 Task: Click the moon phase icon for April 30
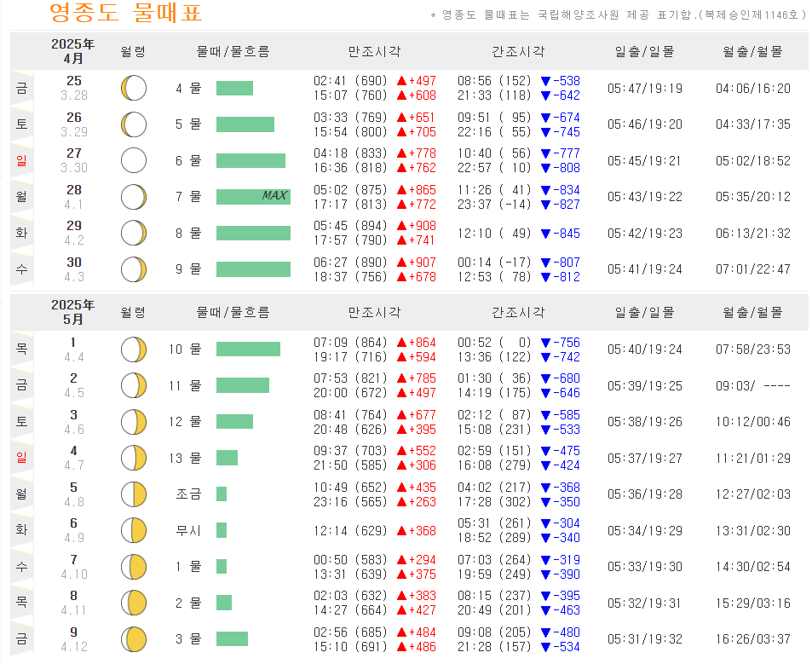click(x=134, y=269)
